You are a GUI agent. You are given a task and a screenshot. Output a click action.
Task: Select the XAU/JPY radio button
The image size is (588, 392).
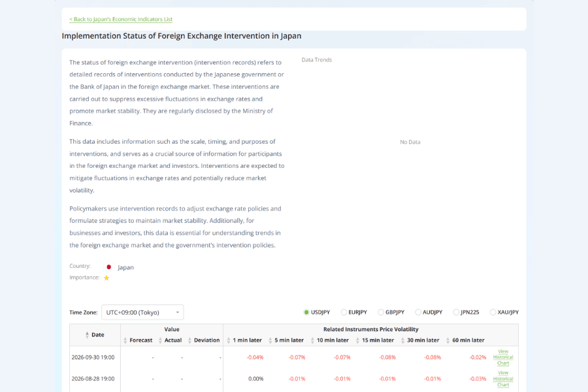click(493, 312)
